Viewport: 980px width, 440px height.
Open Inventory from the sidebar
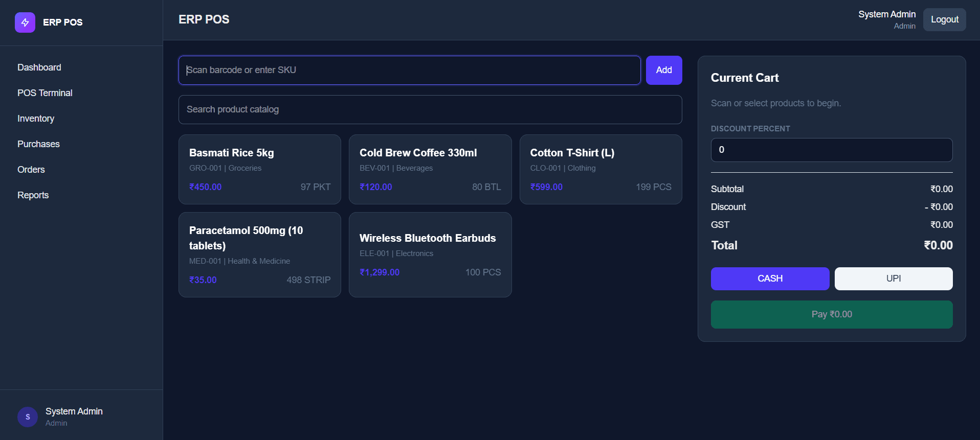(x=36, y=119)
